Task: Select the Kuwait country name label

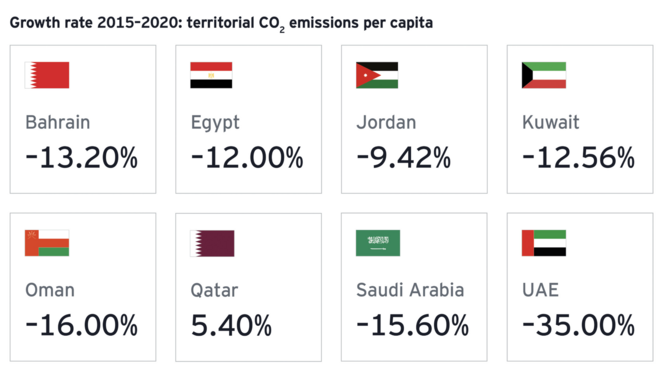Action: (x=550, y=122)
